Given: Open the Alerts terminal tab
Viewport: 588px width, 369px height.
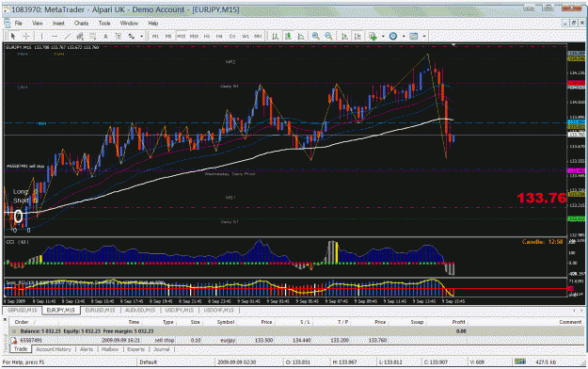Looking at the screenshot, I should coord(87,349).
